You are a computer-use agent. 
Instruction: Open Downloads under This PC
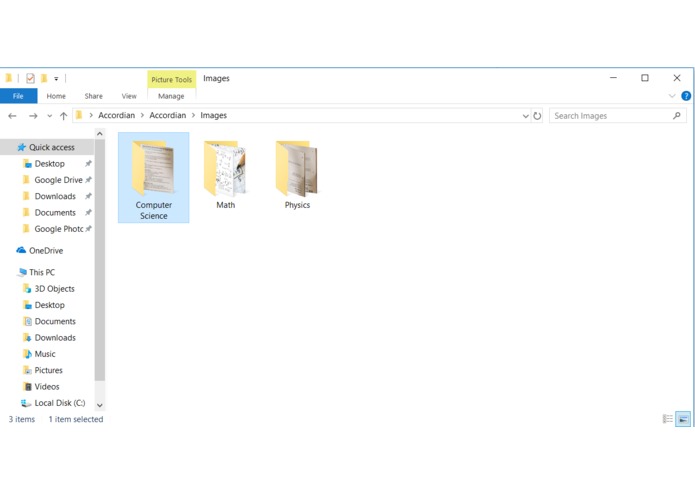tap(55, 338)
